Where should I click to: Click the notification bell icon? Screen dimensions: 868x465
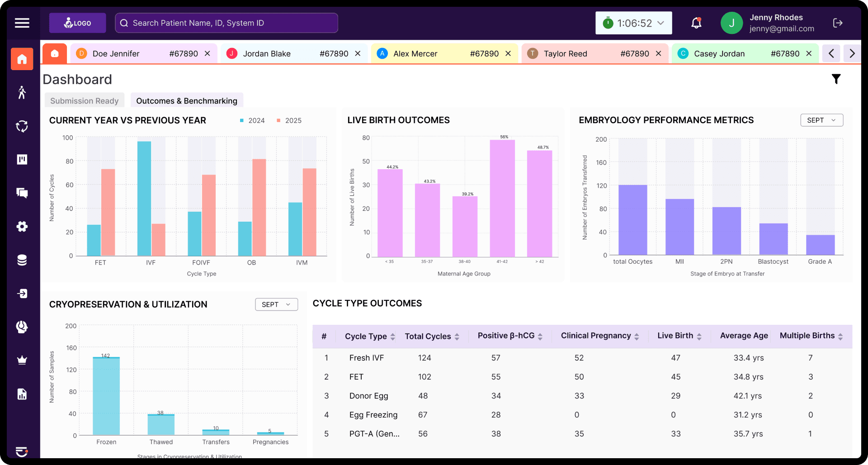[x=696, y=23]
